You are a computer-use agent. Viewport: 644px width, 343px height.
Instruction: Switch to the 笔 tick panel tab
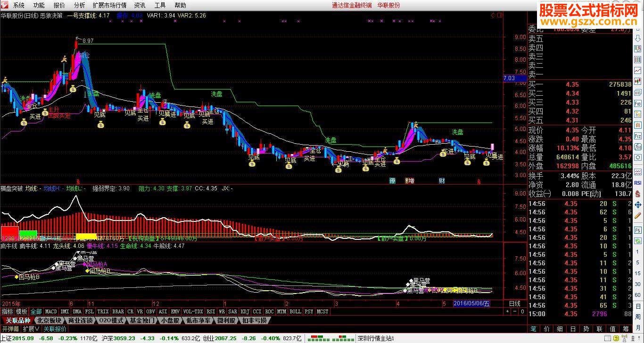533,329
